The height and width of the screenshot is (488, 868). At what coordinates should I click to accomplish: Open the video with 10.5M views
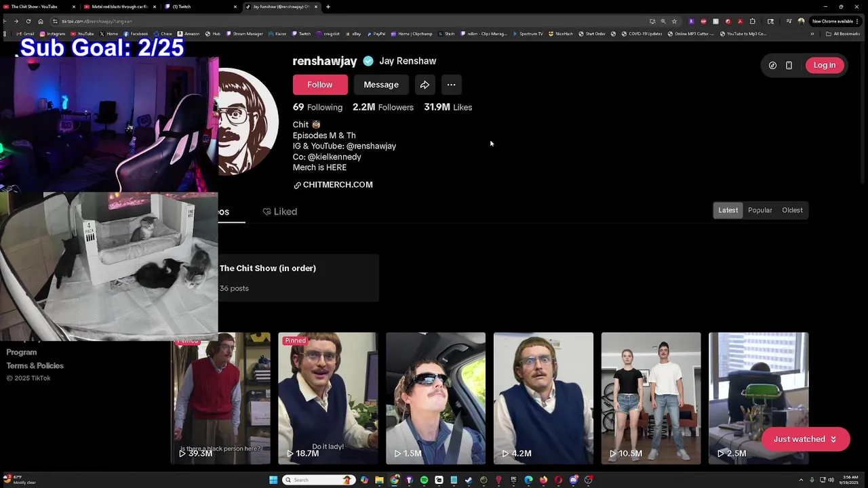click(651, 399)
